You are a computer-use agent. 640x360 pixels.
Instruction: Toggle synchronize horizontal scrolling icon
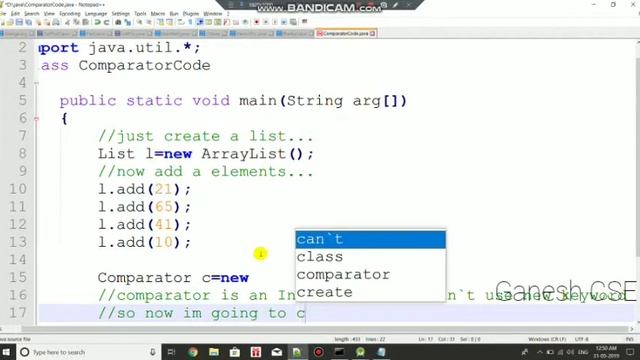pyautogui.click(x=169, y=22)
